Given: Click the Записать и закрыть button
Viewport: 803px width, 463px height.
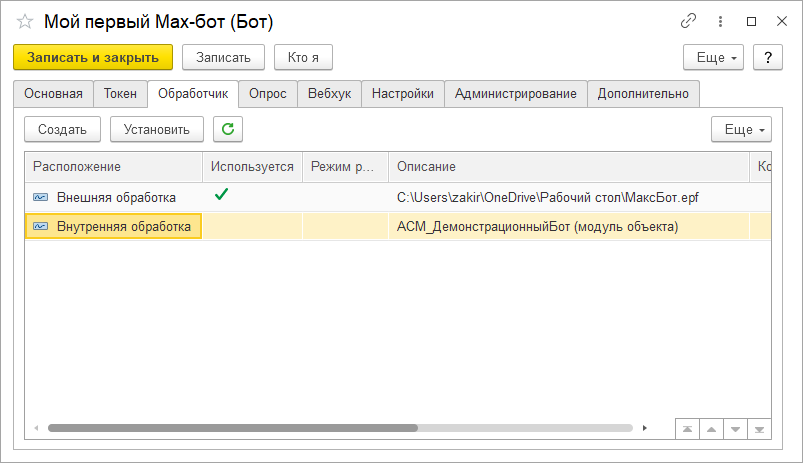Looking at the screenshot, I should 93,57.
